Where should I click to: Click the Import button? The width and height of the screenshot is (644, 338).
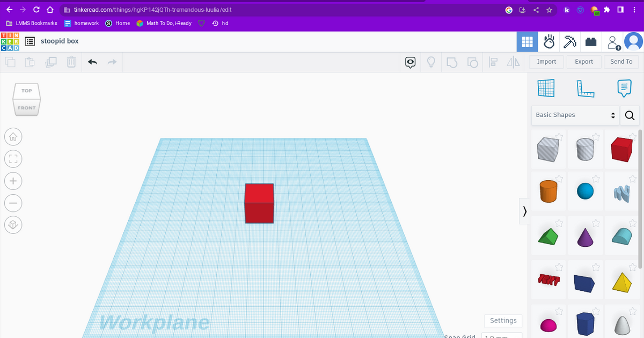(546, 61)
